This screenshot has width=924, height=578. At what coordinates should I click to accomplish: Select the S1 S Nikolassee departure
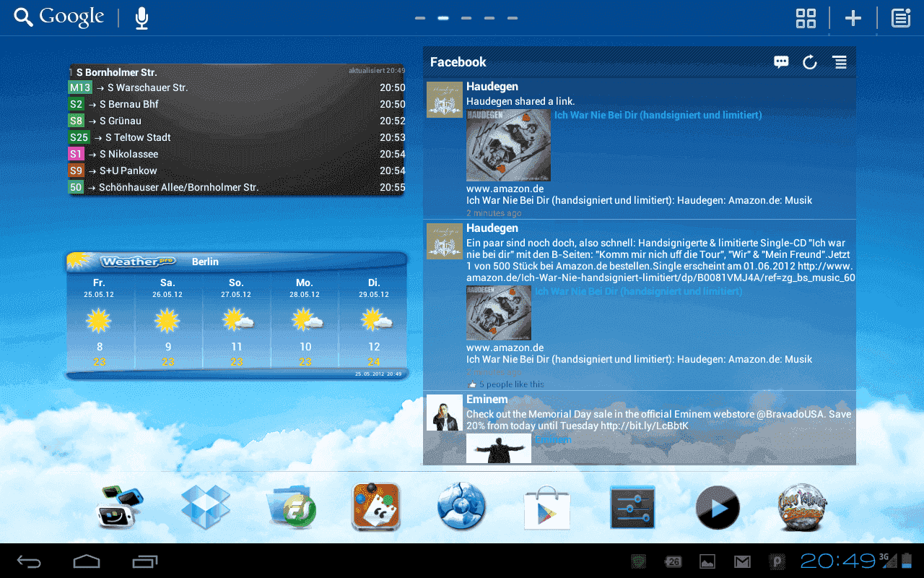236,154
